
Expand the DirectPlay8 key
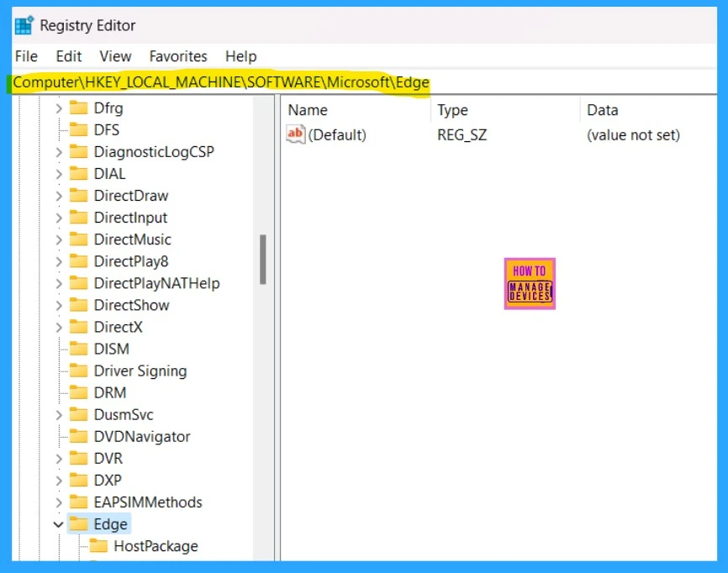click(59, 261)
